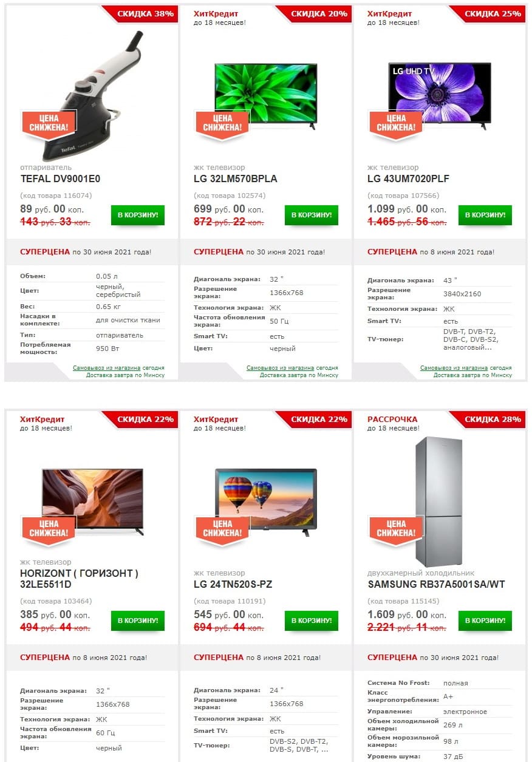Open the LG 43UM7020PLF product title

coord(408,179)
